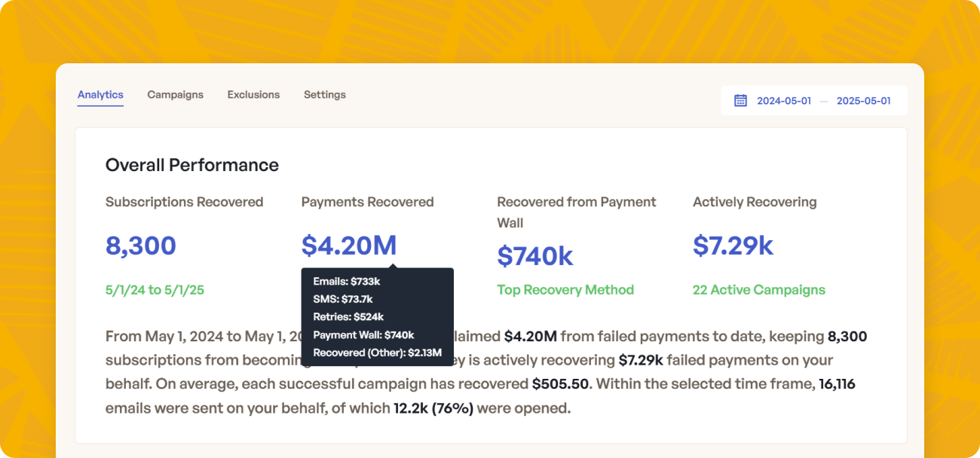
Task: Open the Exclusions tab
Action: click(x=253, y=95)
